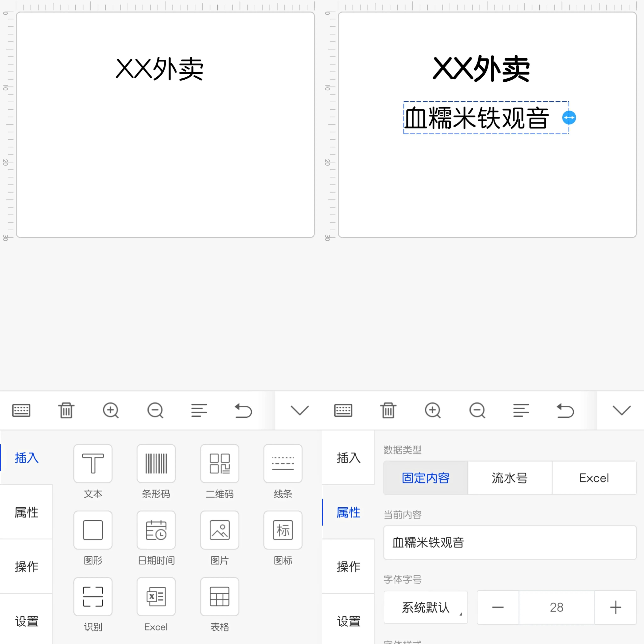Increase font size with plus button
This screenshot has width=644, height=644.
[x=615, y=607]
